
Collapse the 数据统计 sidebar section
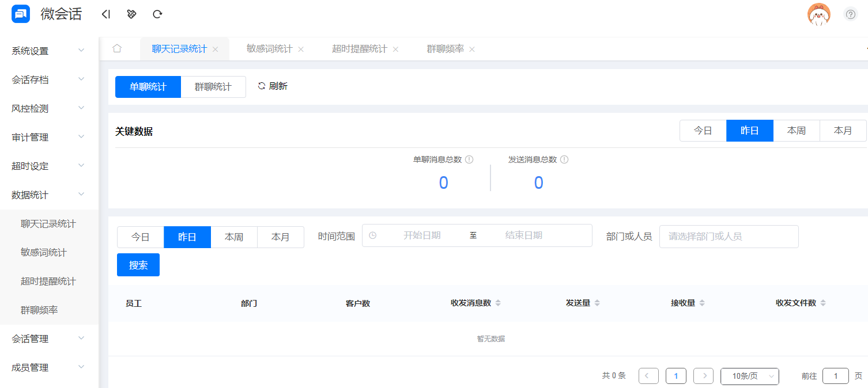click(x=48, y=194)
